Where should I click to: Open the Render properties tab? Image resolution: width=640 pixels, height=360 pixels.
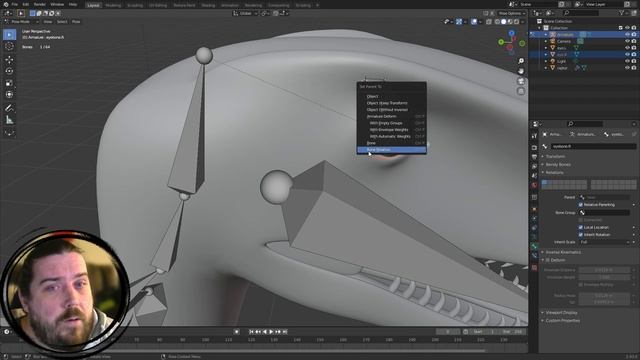tap(534, 147)
